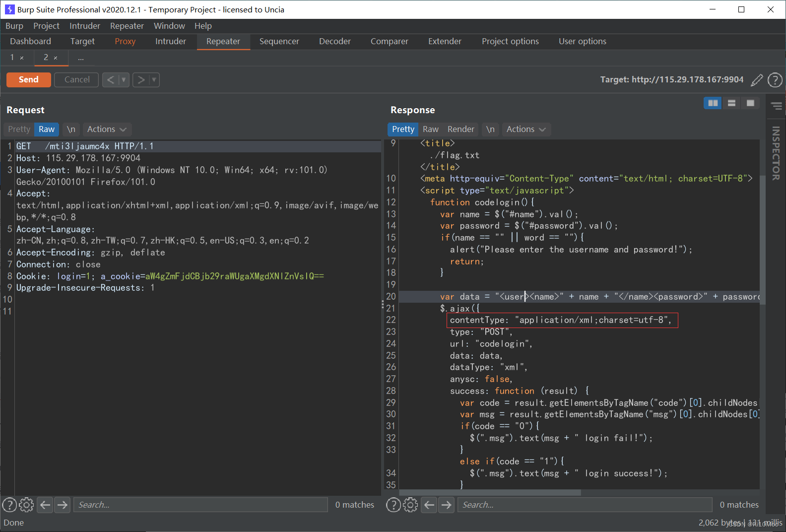The width and height of the screenshot is (786, 532).
Task: Edit target with the pencil icon
Action: [x=757, y=80]
